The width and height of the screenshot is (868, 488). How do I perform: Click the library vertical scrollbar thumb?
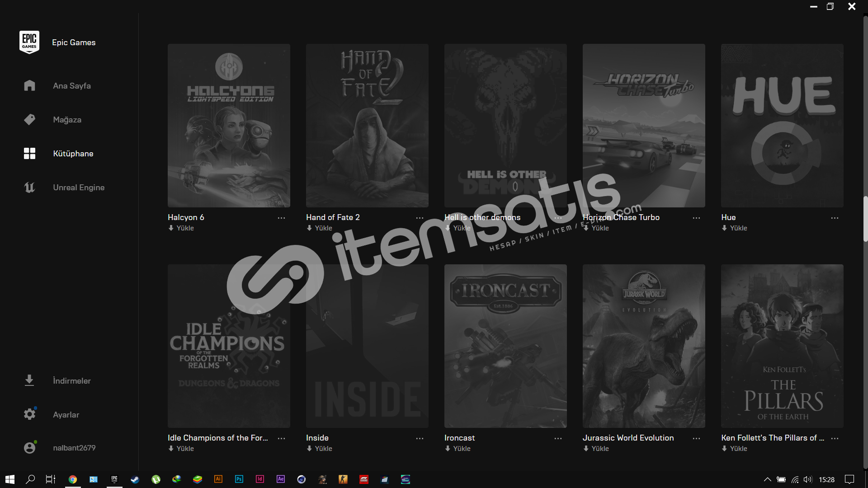click(865, 219)
